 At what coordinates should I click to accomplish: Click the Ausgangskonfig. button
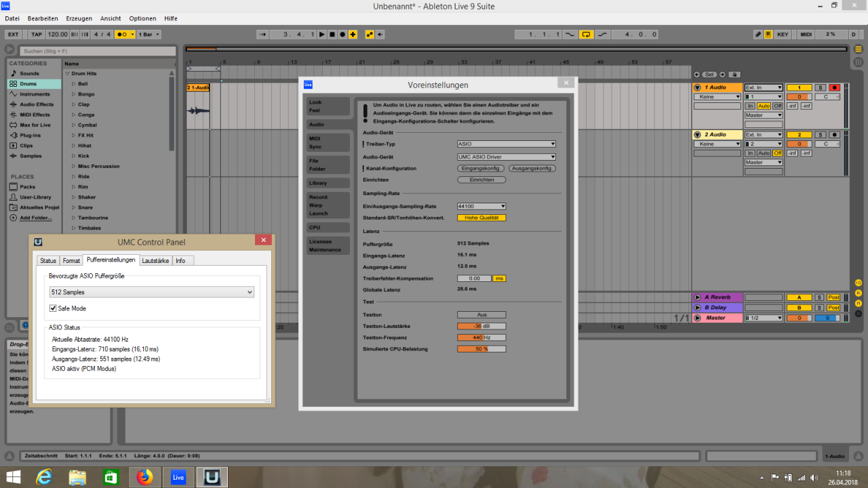(x=532, y=168)
